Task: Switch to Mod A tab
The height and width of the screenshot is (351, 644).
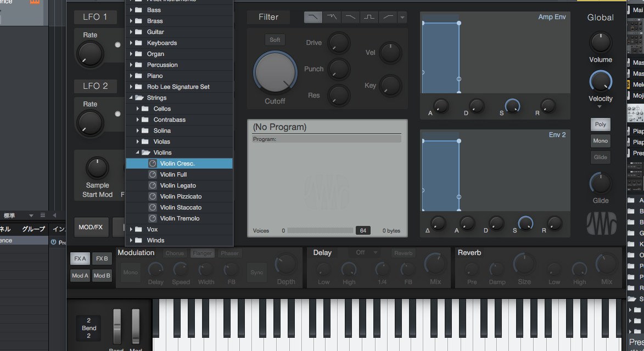Action: 80,275
